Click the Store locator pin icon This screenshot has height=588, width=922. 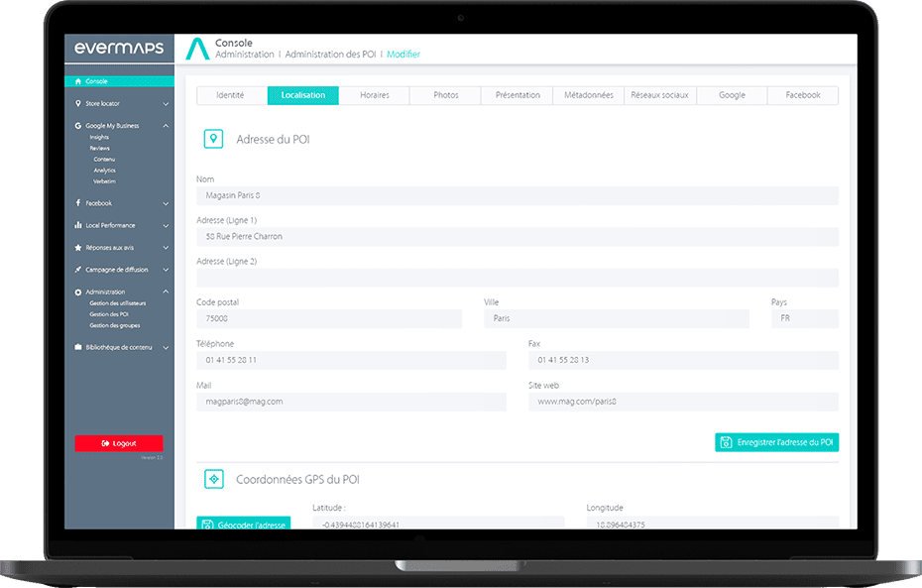tap(78, 103)
